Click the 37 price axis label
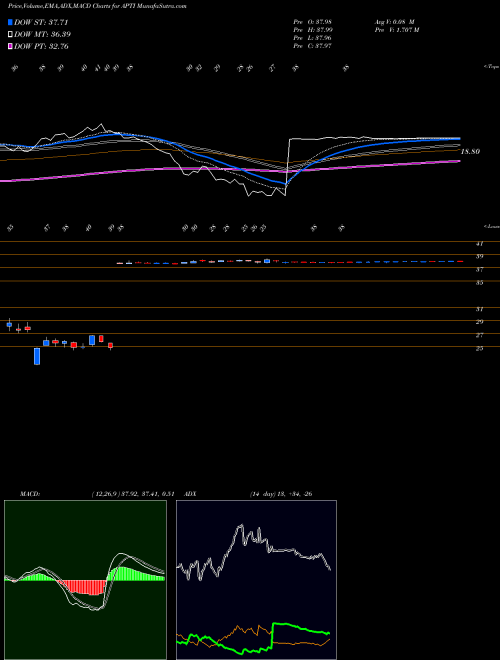 click(479, 269)
